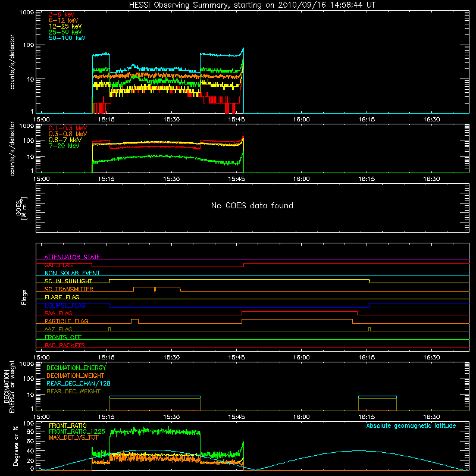Select the SAA_FLAG label
476x476 pixels.
pos(58,313)
